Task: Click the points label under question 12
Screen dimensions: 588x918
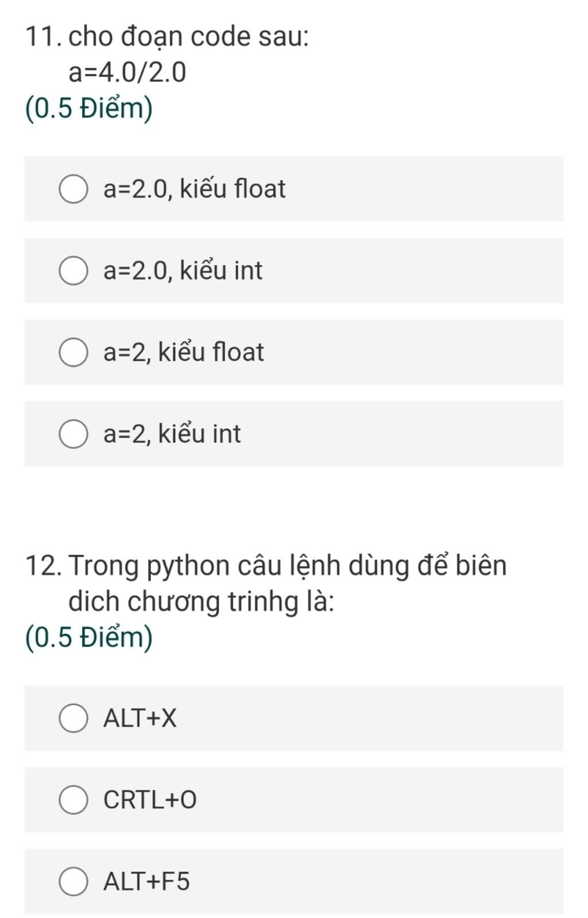Action: (x=89, y=638)
